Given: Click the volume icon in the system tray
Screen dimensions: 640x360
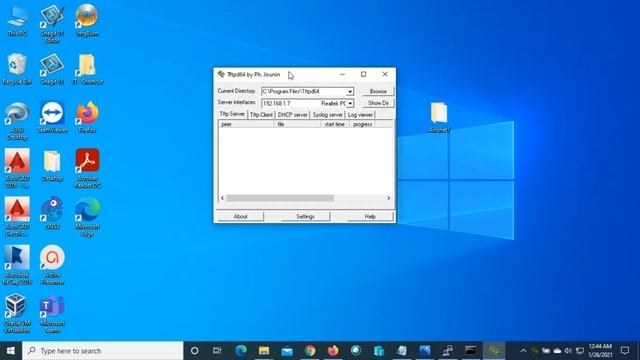Looking at the screenshot, I should click(x=568, y=351).
